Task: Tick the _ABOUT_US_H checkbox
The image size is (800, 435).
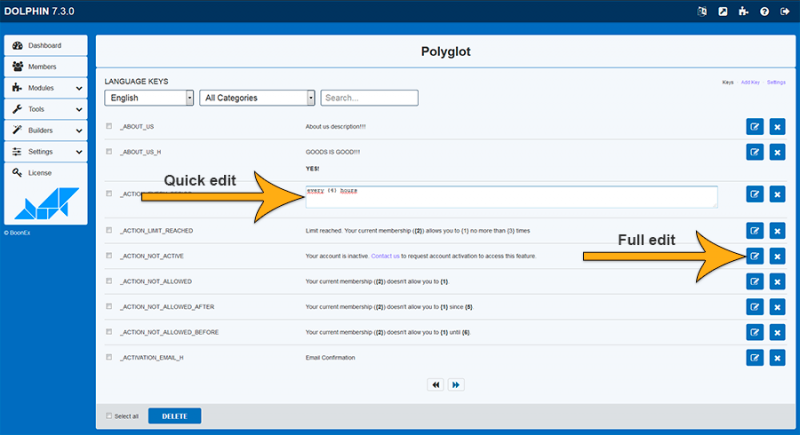Action: 109,151
